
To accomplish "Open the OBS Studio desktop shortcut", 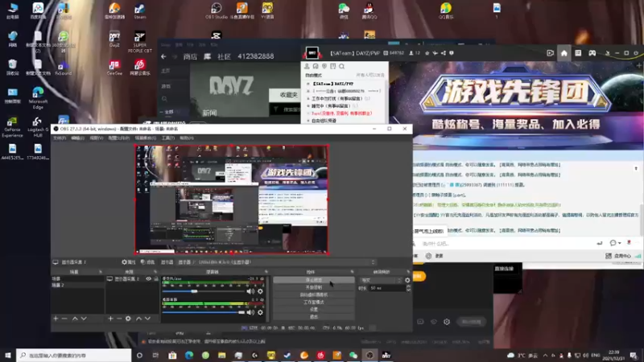I will click(x=217, y=11).
